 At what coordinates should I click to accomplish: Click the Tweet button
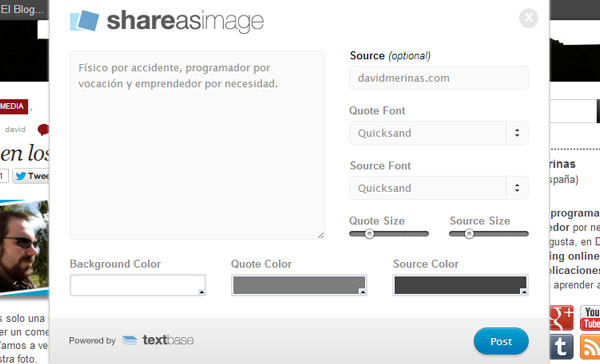pyautogui.click(x=31, y=176)
